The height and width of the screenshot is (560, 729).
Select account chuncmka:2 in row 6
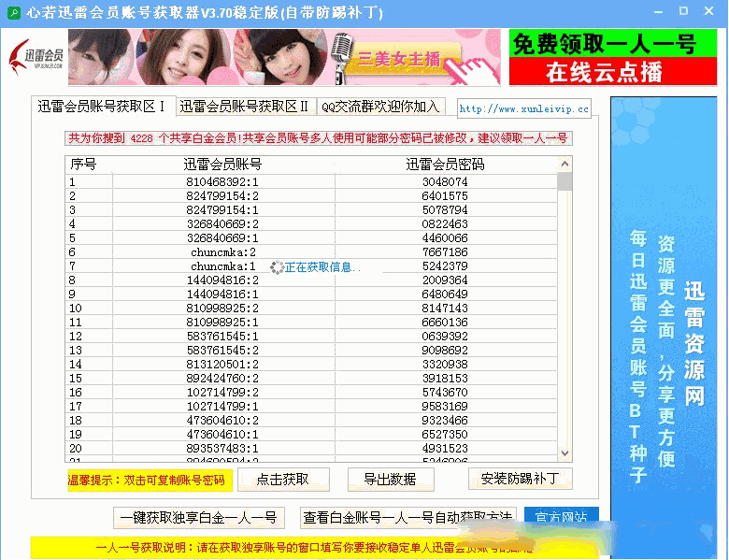222,252
